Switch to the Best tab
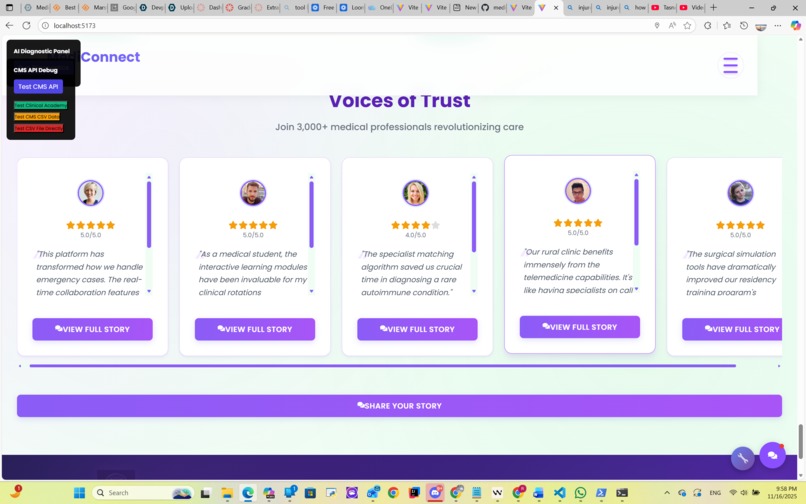 pyautogui.click(x=64, y=8)
